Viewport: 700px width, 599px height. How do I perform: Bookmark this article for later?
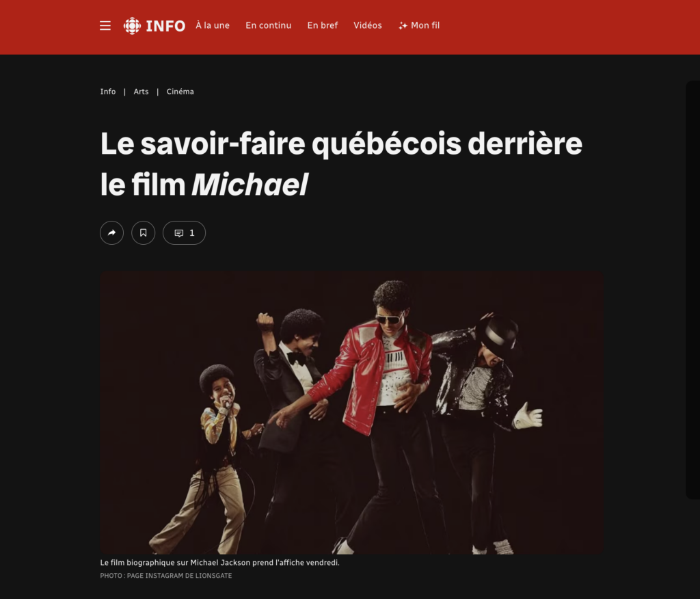pyautogui.click(x=144, y=232)
